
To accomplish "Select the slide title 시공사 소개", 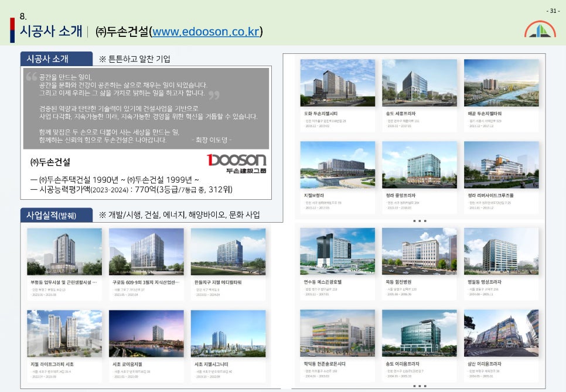I will click(x=51, y=31).
